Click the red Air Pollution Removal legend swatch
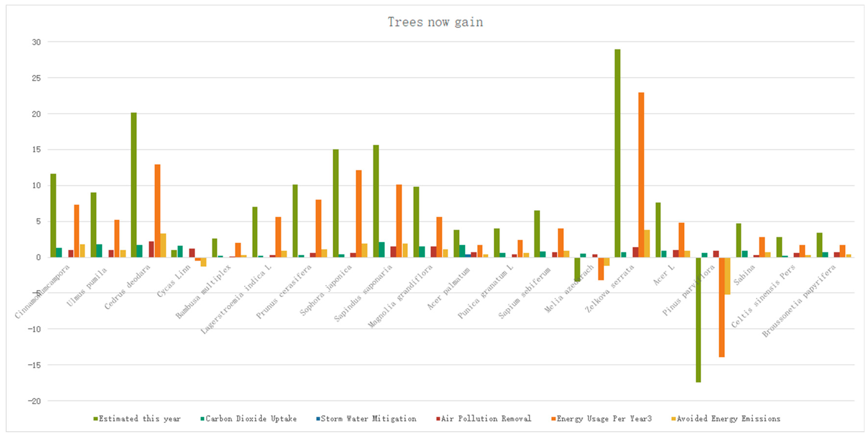The height and width of the screenshot is (437, 868). pyautogui.click(x=438, y=419)
